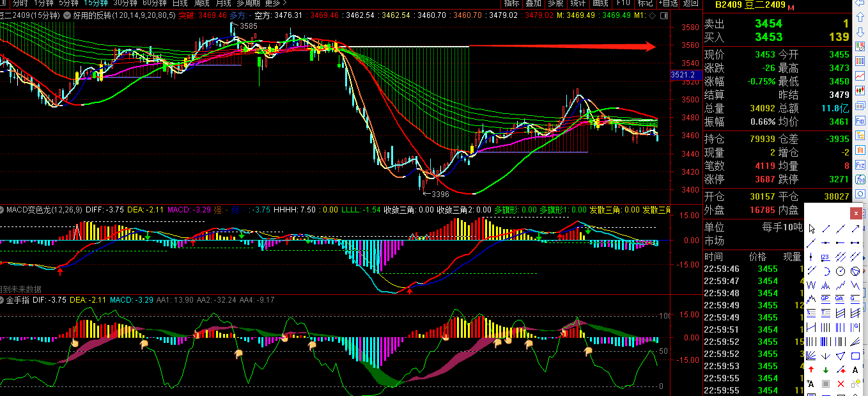
Task: Switch to 1分钟 period
Action: coord(43,3)
